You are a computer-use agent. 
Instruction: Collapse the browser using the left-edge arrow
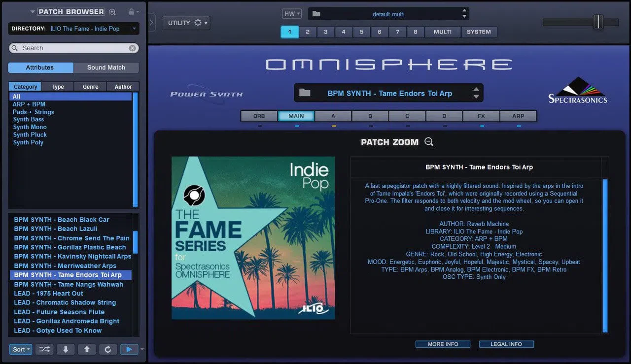pos(151,22)
